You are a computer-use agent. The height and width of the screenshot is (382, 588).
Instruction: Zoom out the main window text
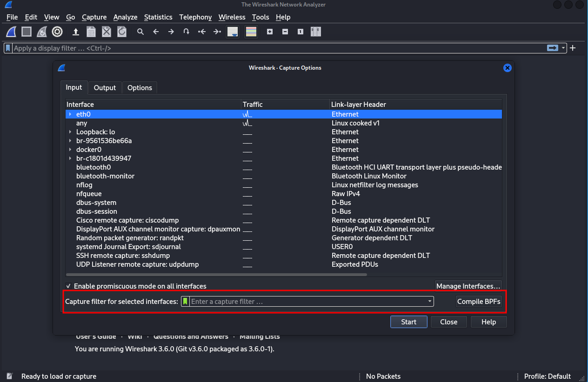coord(285,32)
